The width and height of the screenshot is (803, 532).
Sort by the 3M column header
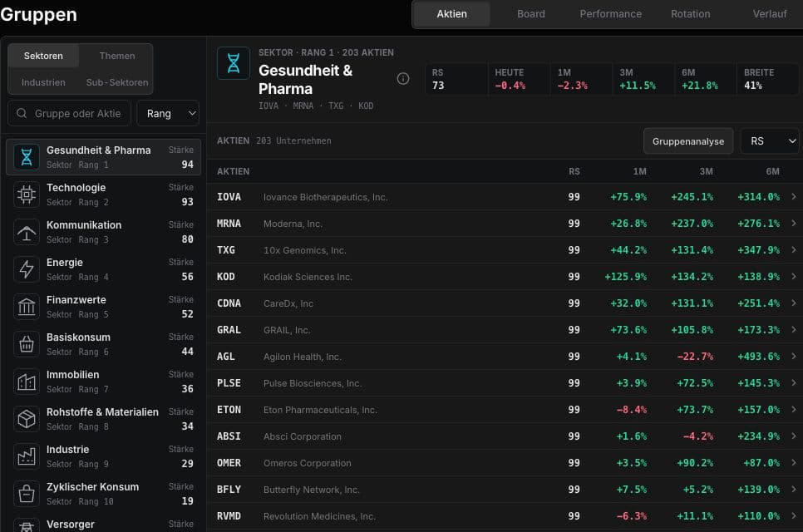707,171
